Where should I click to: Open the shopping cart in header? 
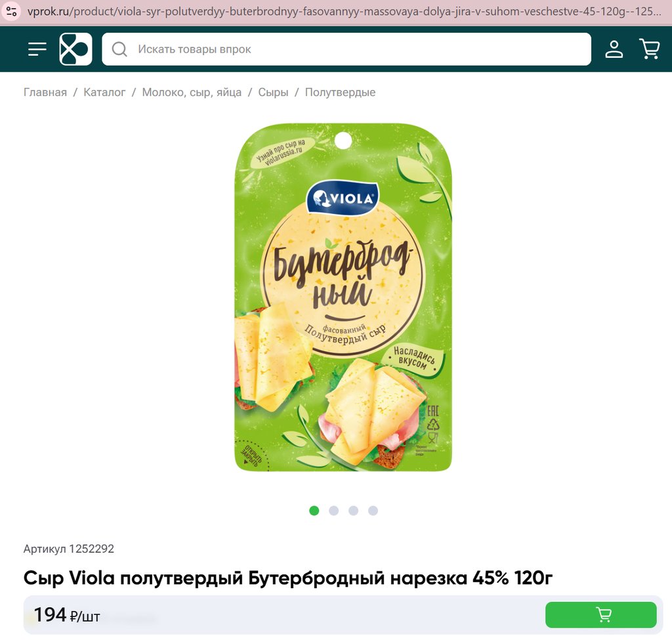[x=650, y=49]
